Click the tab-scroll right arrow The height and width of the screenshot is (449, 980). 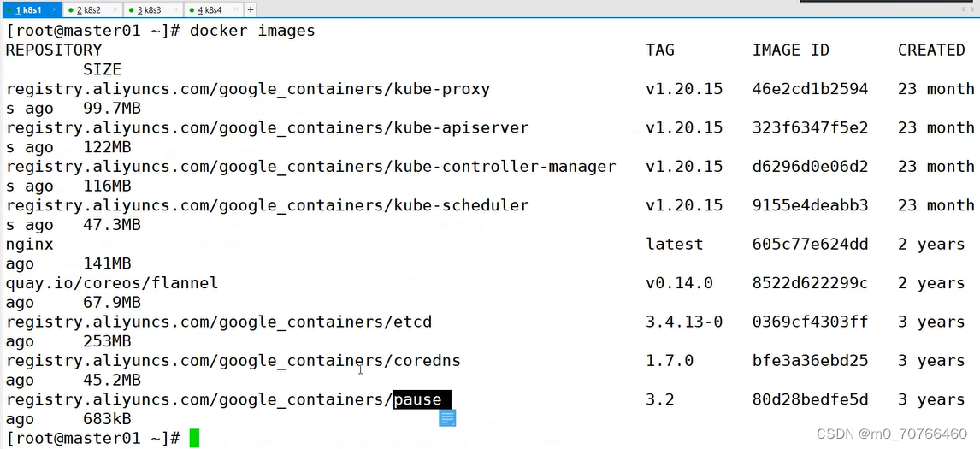(971, 9)
